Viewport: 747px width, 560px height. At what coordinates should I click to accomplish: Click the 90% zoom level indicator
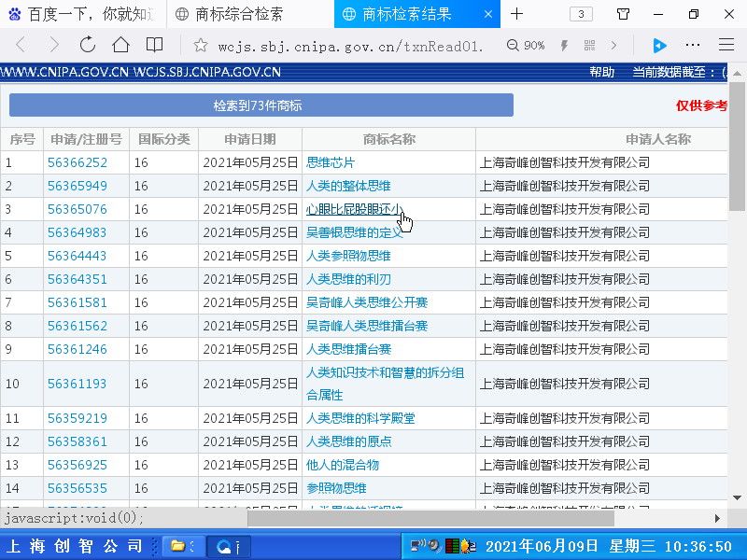point(526,45)
